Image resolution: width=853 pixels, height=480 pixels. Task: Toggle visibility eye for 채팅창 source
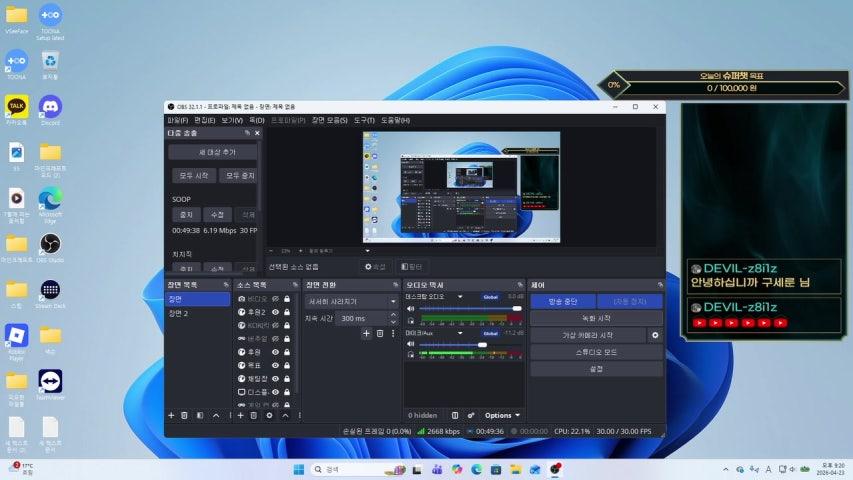click(x=277, y=379)
